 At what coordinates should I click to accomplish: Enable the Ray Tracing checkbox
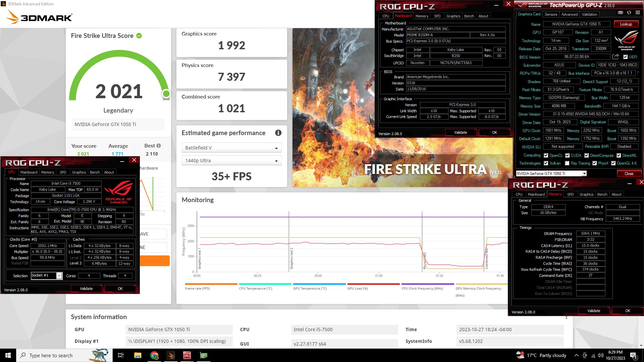pos(567,163)
